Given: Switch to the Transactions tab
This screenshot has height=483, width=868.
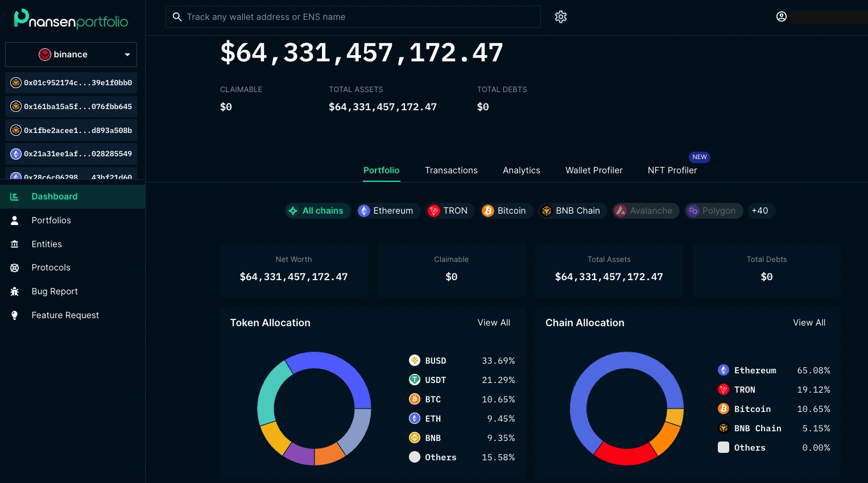Looking at the screenshot, I should pyautogui.click(x=451, y=170).
